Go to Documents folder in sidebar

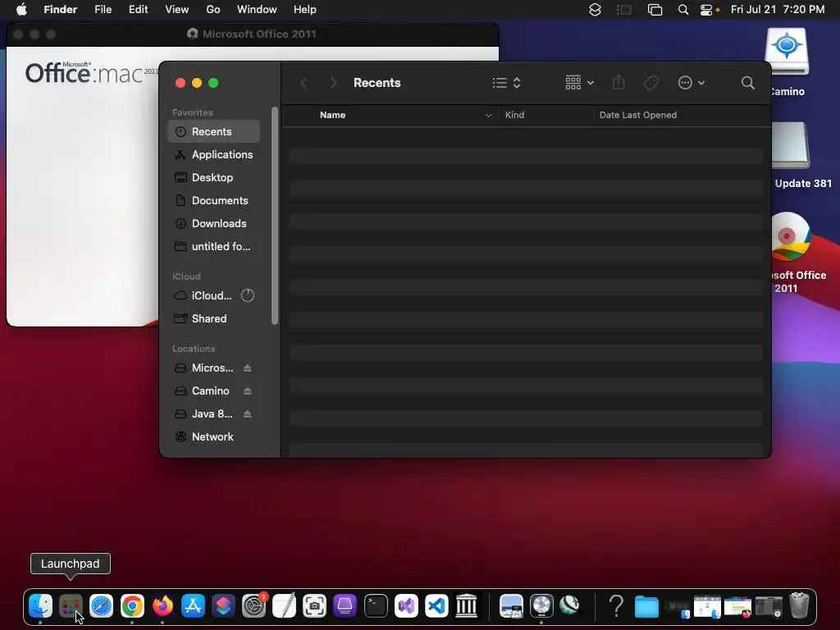[214, 201]
